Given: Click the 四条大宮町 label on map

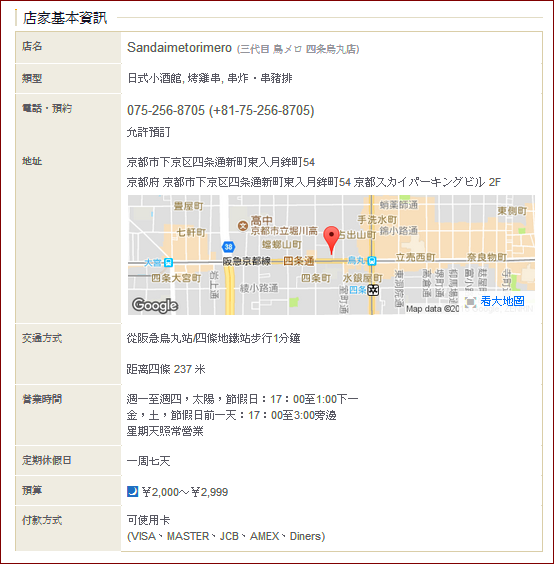Looking at the screenshot, I should (x=176, y=278).
